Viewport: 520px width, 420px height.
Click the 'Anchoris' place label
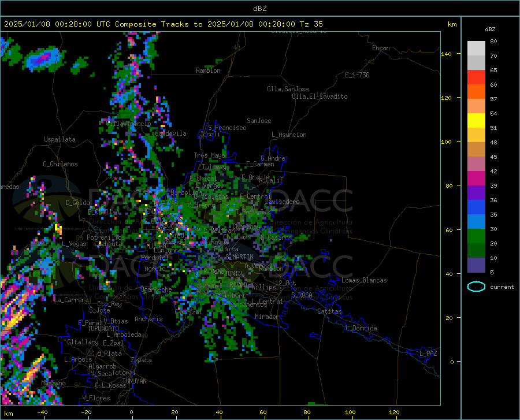pos(148,319)
